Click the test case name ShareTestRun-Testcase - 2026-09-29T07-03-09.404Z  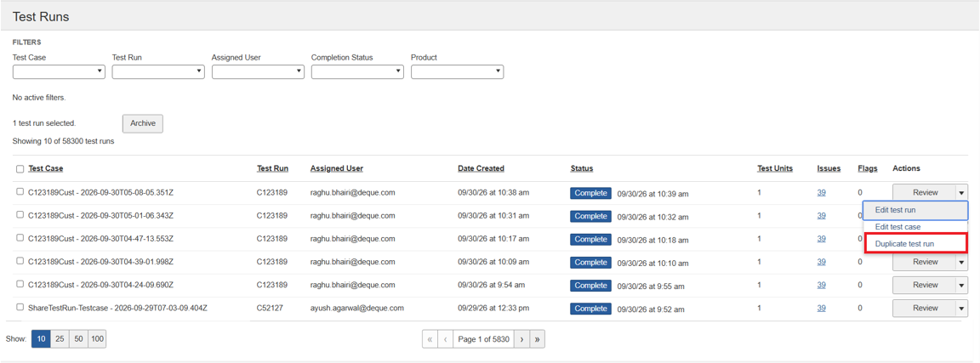(x=117, y=308)
